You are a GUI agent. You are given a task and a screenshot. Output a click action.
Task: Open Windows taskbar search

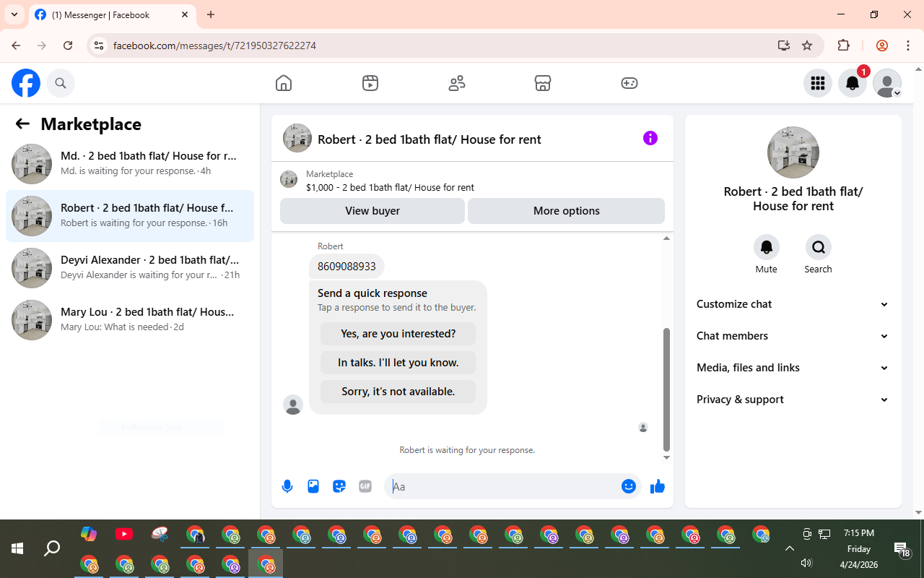click(52, 548)
